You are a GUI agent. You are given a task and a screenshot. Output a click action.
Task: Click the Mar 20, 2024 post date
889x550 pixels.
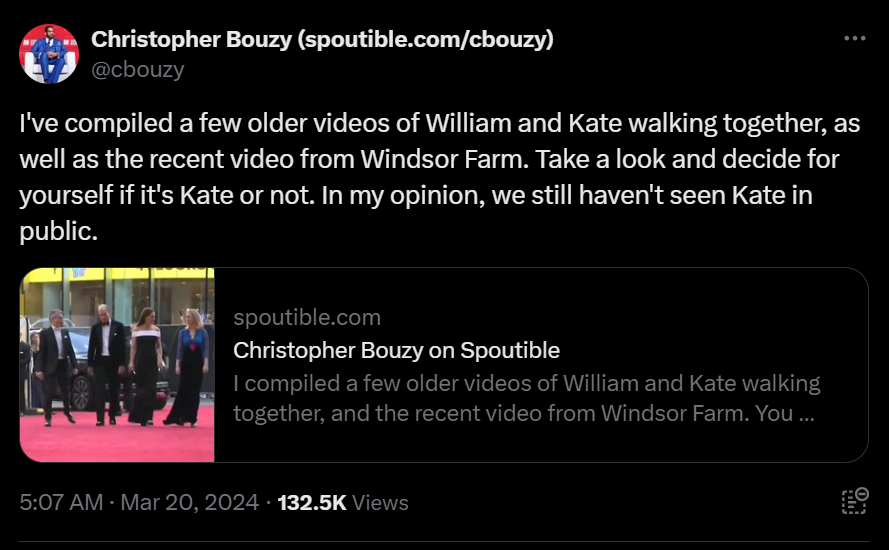(189, 502)
